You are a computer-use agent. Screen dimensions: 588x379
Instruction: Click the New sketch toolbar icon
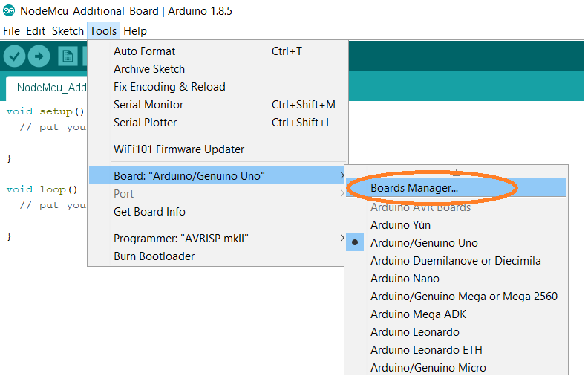(68, 56)
